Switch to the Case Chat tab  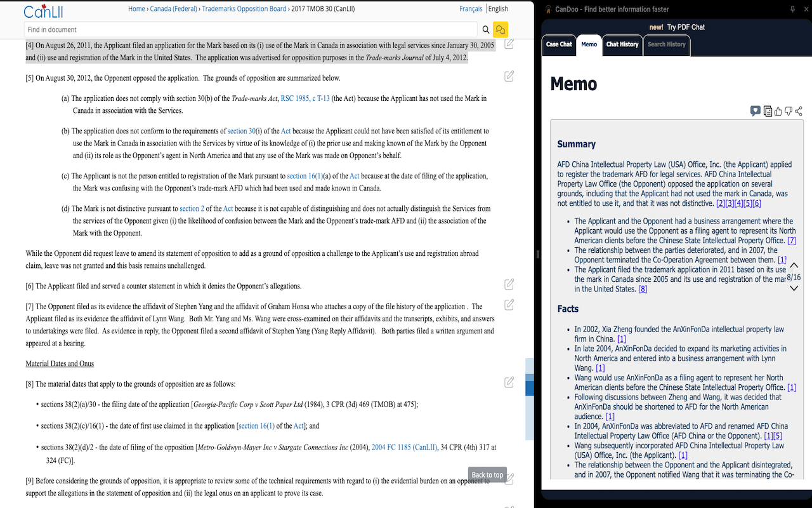(559, 44)
